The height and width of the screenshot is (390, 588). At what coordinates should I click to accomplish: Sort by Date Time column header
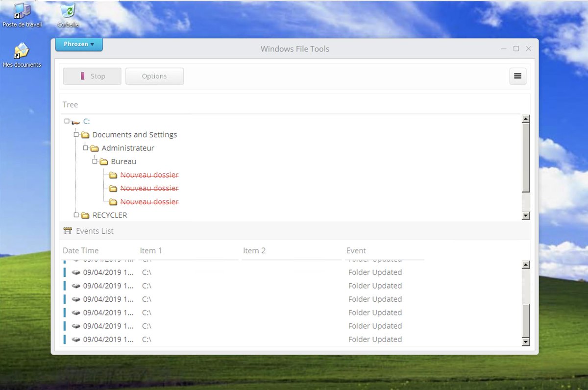click(80, 250)
